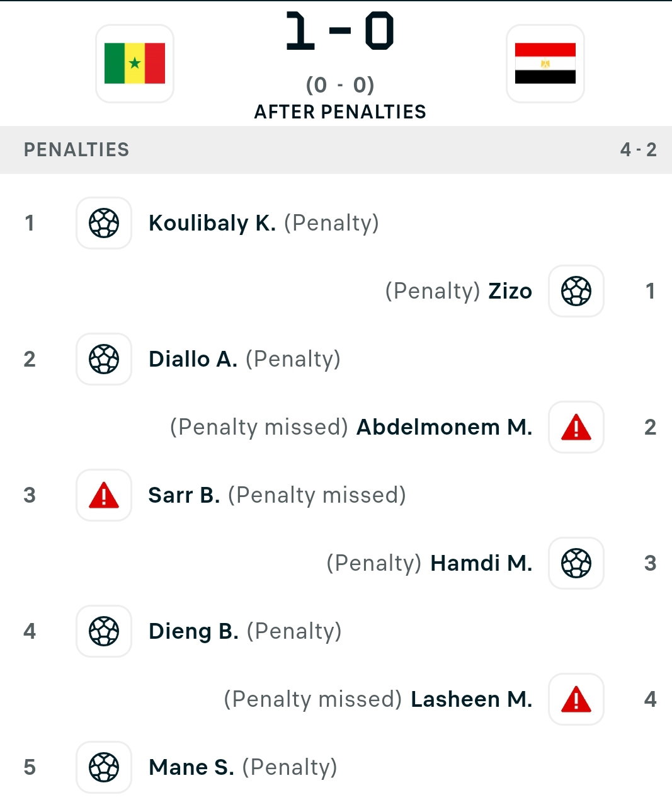This screenshot has width=672, height=812.
Task: Open the Senegal team flag
Action: point(135,64)
